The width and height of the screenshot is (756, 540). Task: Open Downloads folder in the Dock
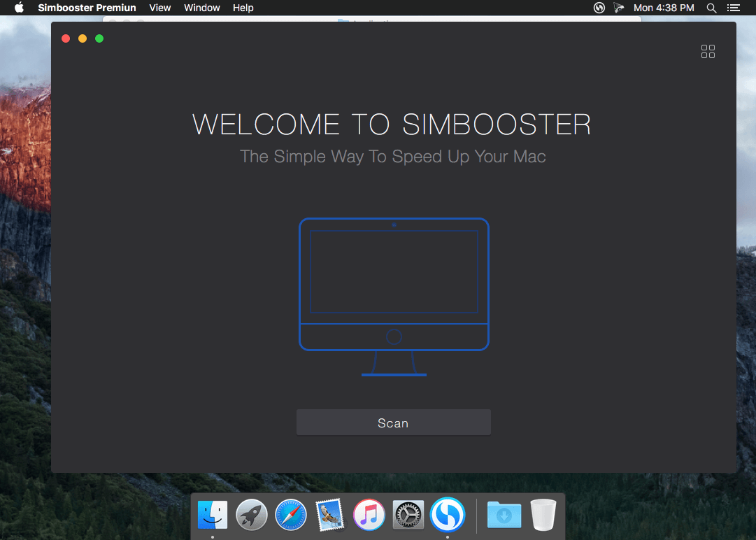(x=504, y=514)
